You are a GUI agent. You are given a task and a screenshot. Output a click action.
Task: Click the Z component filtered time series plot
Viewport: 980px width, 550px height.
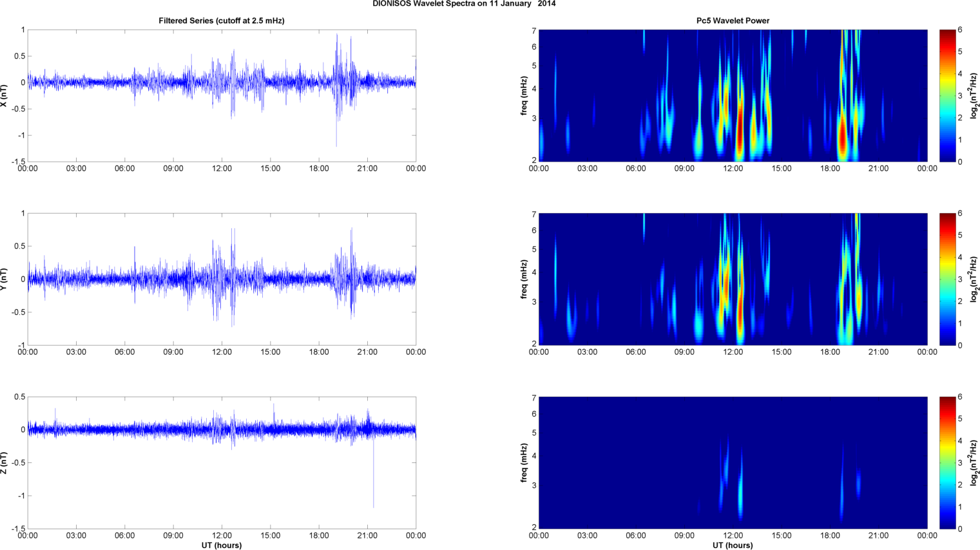(222, 463)
